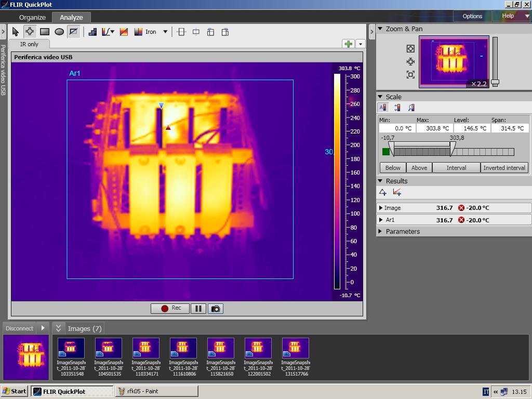Switch to the Organize tab
Viewport: 532px width, 399px height.
[32, 17]
